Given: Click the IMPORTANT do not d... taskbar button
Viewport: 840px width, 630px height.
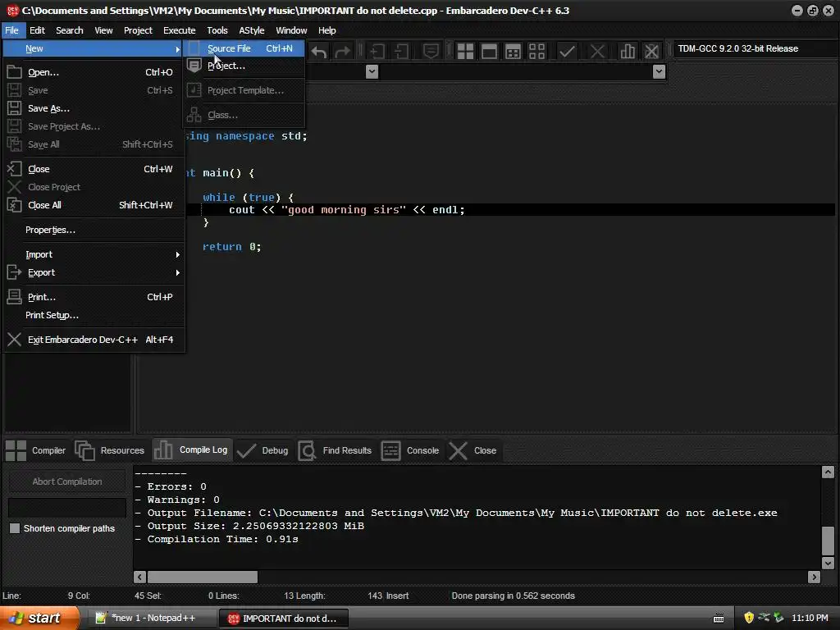Looking at the screenshot, I should click(x=284, y=619).
